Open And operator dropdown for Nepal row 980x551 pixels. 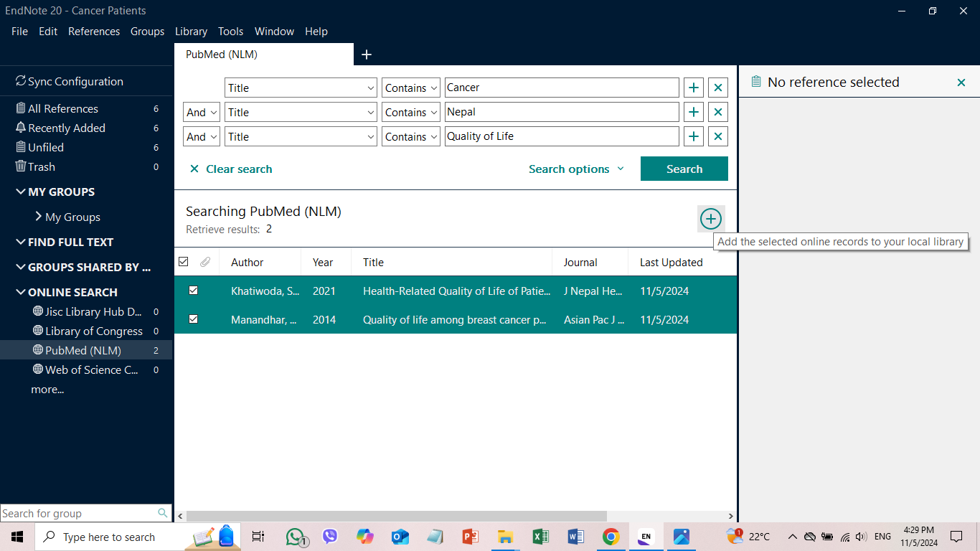[x=202, y=112]
